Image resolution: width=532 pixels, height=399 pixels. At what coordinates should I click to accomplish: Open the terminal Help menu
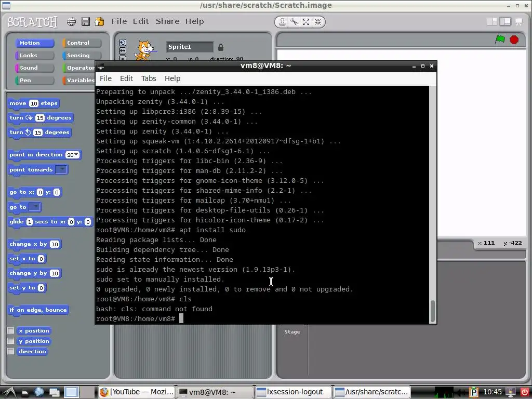pyautogui.click(x=172, y=78)
